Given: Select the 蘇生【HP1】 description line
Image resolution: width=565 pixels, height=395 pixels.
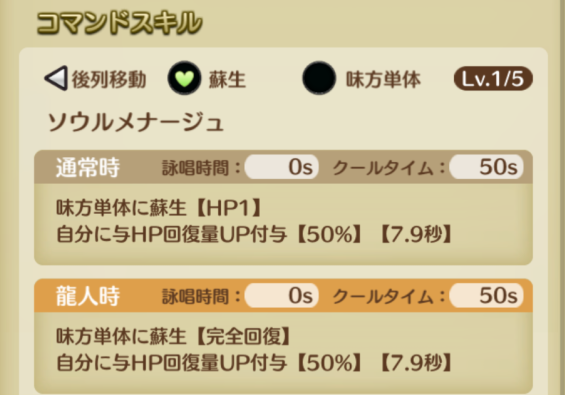Looking at the screenshot, I should [159, 208].
